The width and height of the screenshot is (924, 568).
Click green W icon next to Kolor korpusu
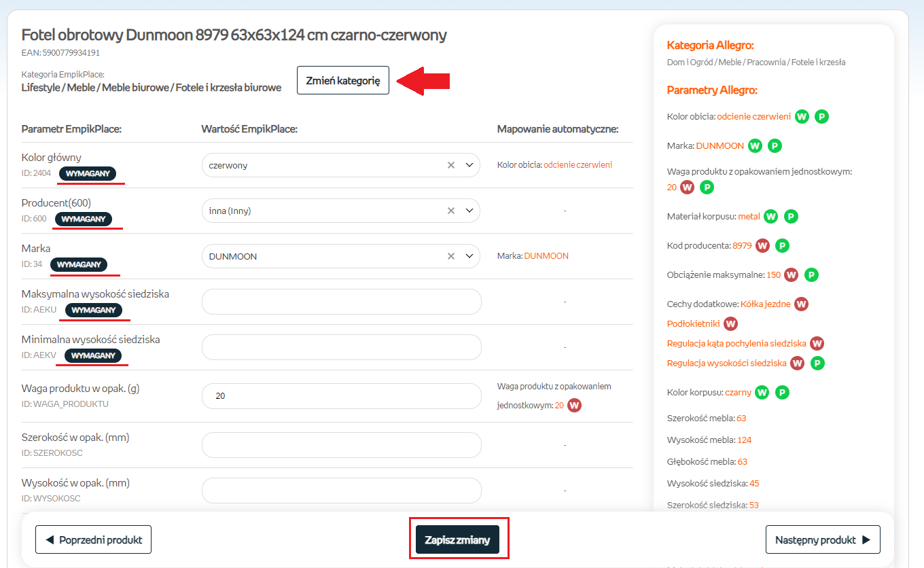[762, 392]
